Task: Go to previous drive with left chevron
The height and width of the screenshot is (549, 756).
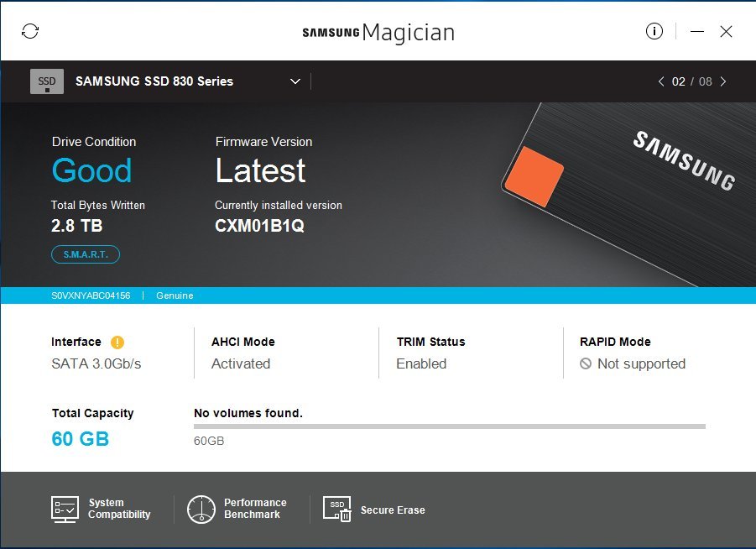Action: (x=661, y=81)
